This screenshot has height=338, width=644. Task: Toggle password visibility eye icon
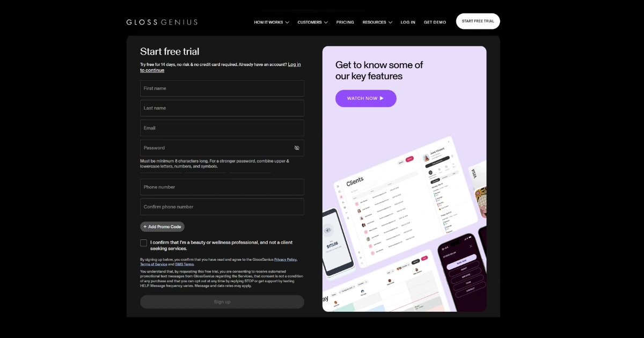[297, 148]
